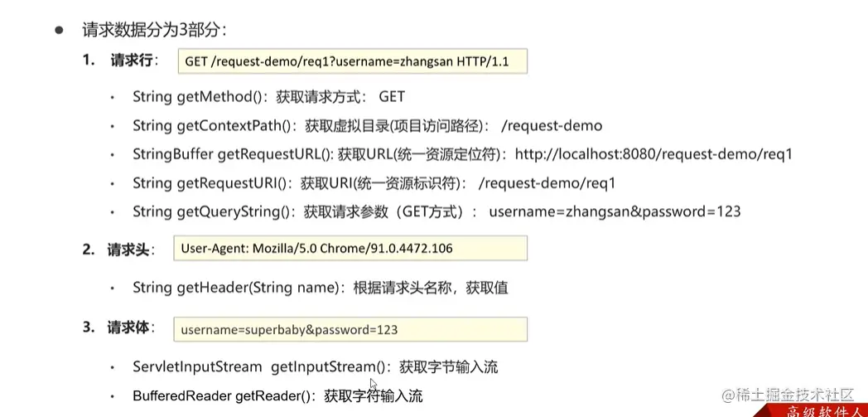This screenshot has width=868, height=417.
Task: Click the username=superbaby request body box
Action: point(350,329)
